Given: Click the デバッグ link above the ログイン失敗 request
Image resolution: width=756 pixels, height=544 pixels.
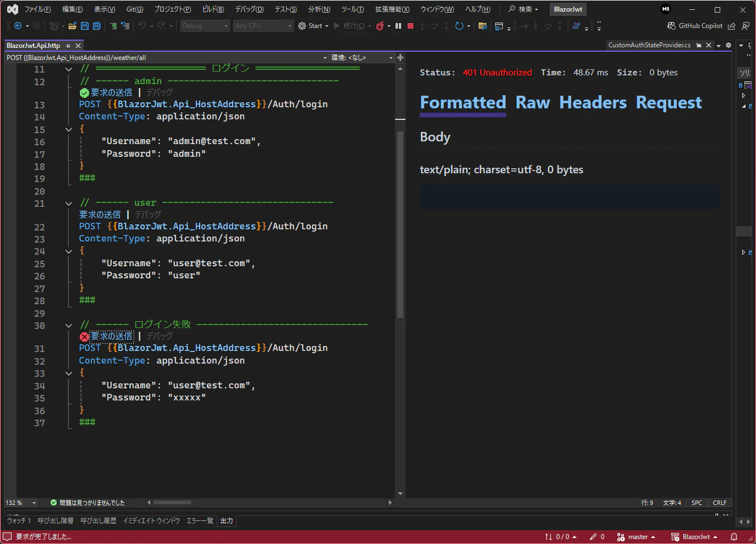Looking at the screenshot, I should [x=160, y=336].
